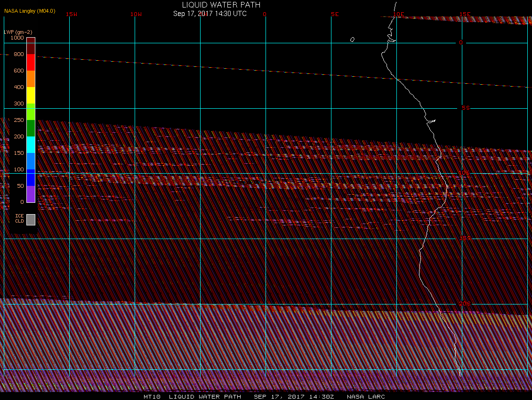The image size is (532, 400).
Task: Pick the dark green 200-250 legend swatch
Action: click(x=31, y=128)
